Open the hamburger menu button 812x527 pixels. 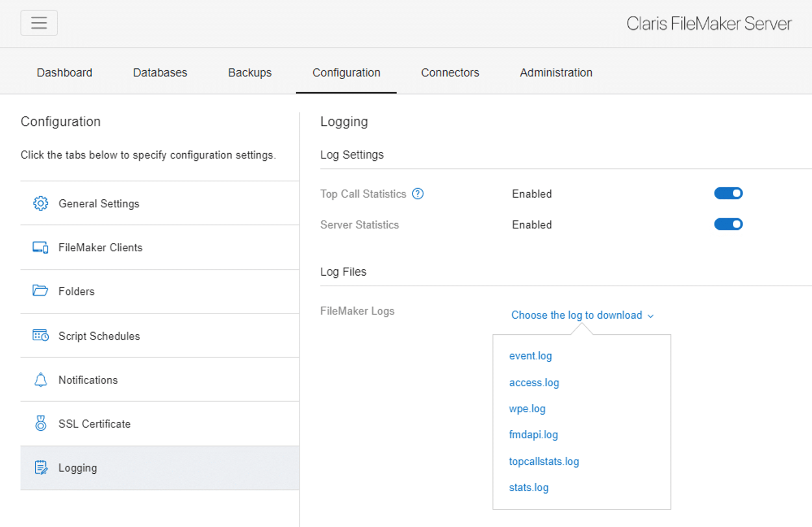tap(39, 23)
